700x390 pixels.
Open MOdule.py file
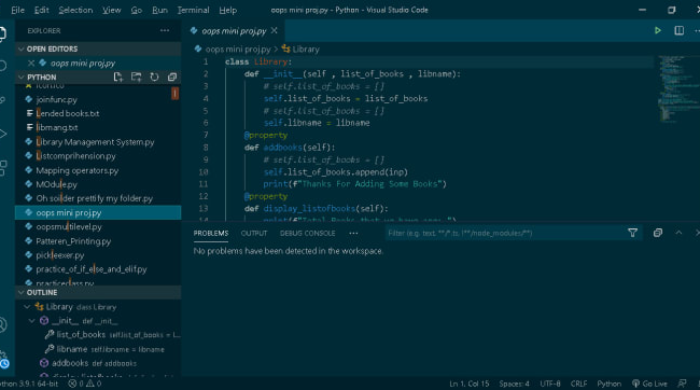click(x=56, y=184)
